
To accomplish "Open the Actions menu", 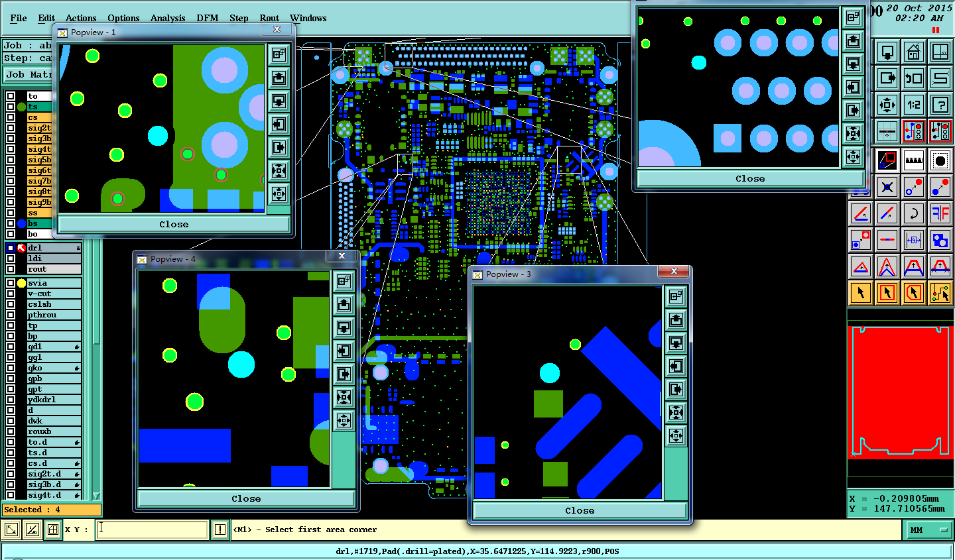I will click(81, 18).
